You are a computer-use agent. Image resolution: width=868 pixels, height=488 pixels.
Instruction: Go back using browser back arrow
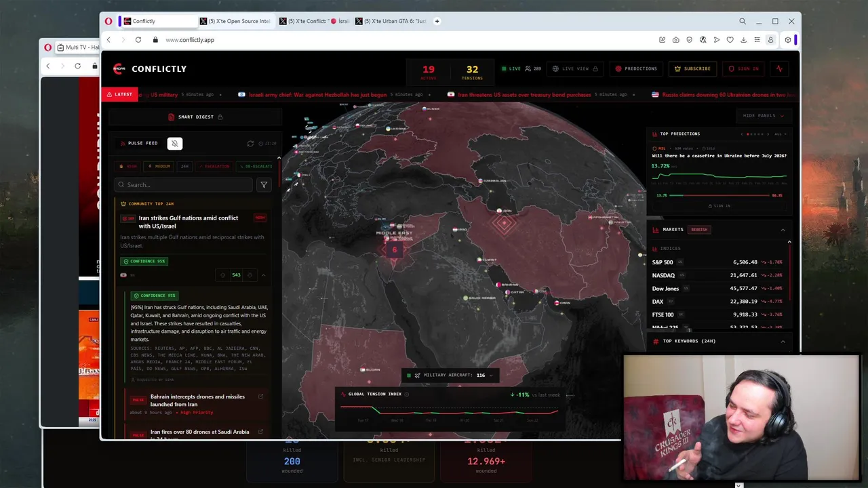pyautogui.click(x=108, y=40)
